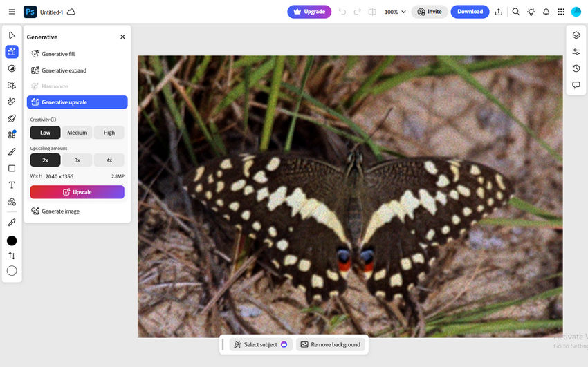Viewport: 588px width, 367px height.
Task: Click the Redo arrow
Action: point(357,12)
